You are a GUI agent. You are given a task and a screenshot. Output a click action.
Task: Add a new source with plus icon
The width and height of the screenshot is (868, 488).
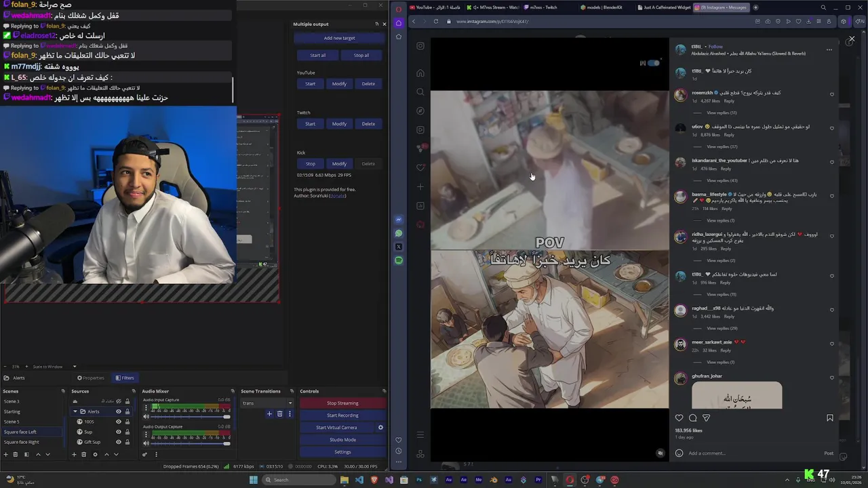coord(74,454)
